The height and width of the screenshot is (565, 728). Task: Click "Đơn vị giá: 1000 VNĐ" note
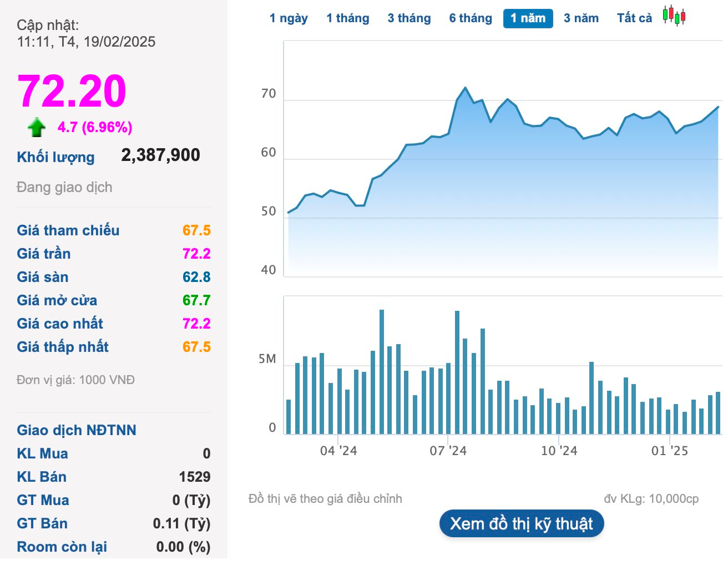click(75, 380)
